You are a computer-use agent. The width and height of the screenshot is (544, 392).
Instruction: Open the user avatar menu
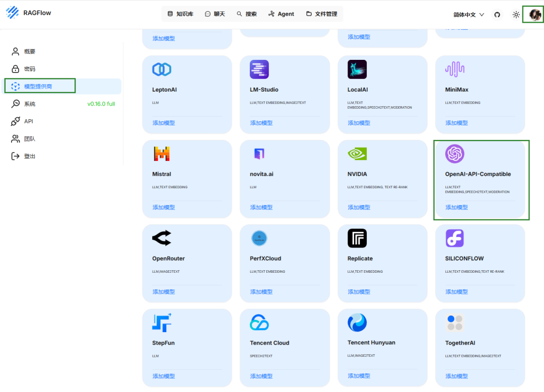click(x=534, y=15)
